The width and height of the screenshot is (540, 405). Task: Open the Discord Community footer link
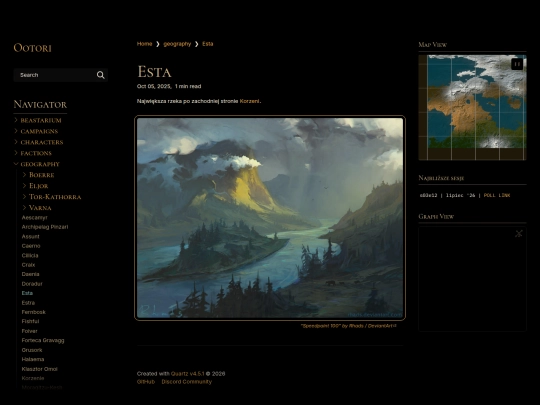click(187, 382)
